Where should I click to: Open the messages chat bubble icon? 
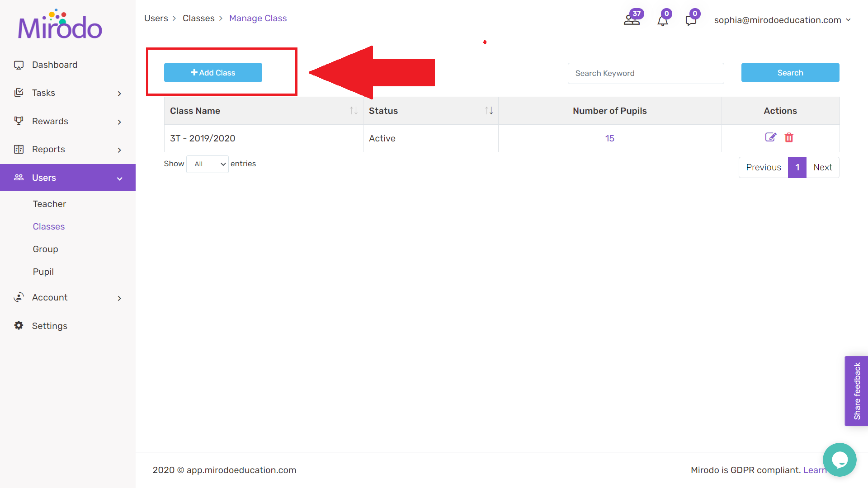pos(691,20)
